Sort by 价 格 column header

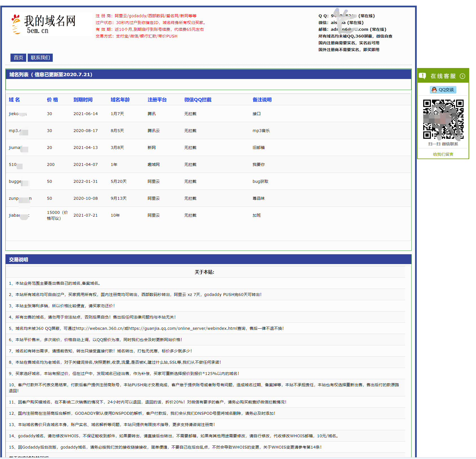pyautogui.click(x=52, y=100)
